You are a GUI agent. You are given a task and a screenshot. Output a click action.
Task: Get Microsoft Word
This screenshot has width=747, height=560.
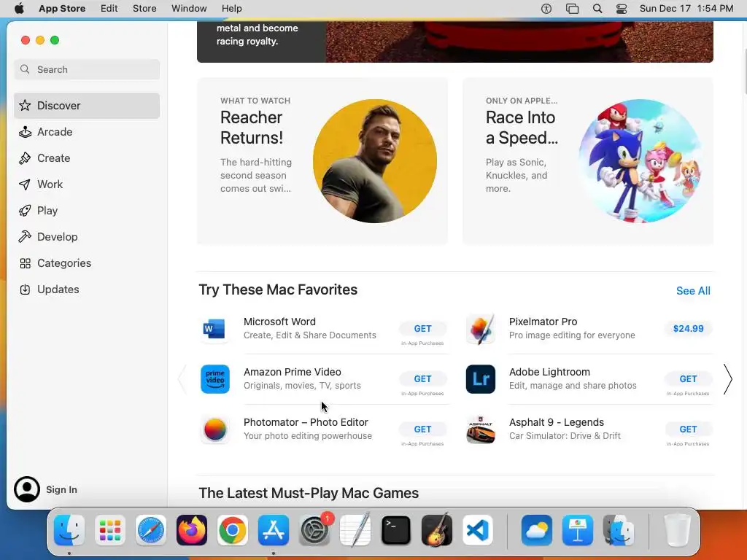click(422, 329)
